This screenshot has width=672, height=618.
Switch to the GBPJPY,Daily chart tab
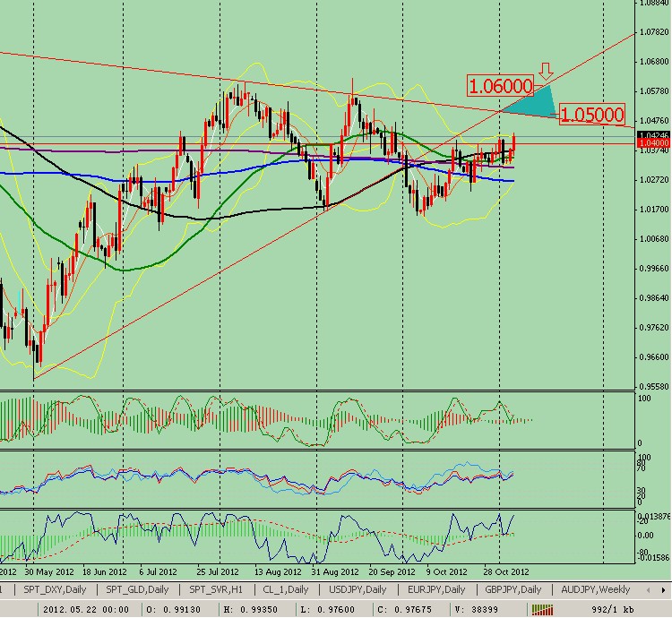pyautogui.click(x=513, y=589)
